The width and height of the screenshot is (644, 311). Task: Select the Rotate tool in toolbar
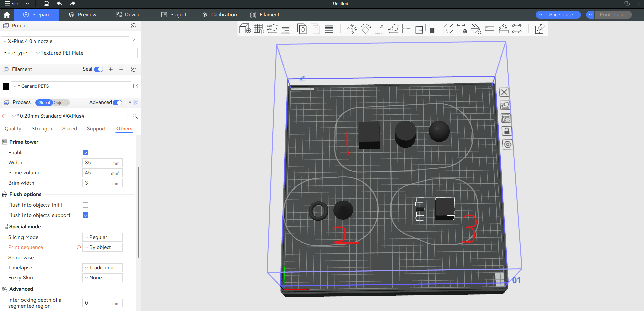[366, 29]
